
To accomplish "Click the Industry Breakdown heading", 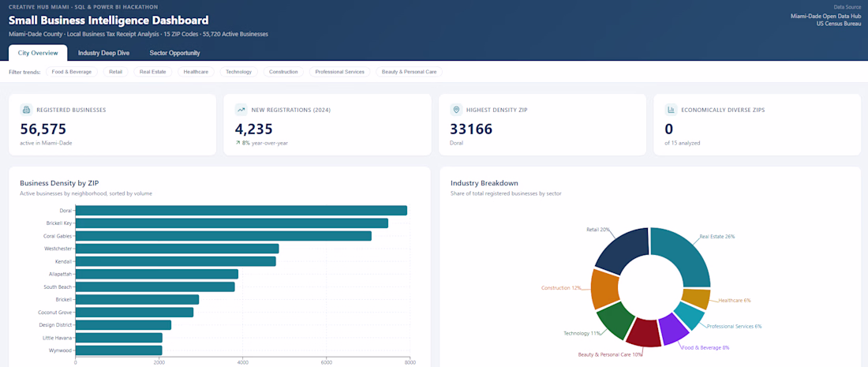I will point(485,182).
